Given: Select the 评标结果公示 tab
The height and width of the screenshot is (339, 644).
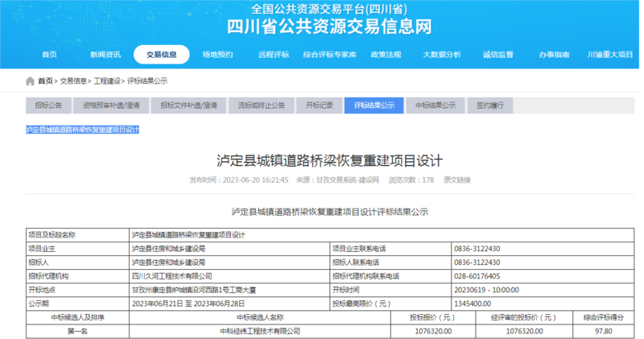Looking at the screenshot, I should 374,105.
